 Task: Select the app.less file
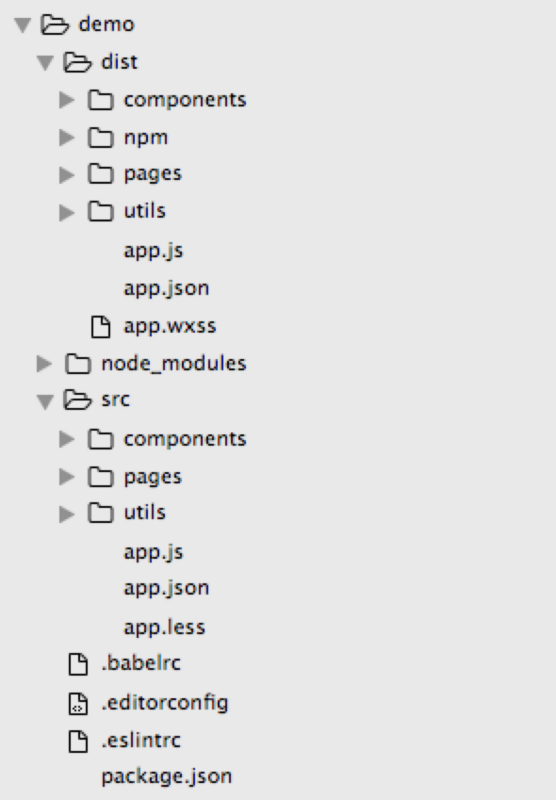click(165, 627)
